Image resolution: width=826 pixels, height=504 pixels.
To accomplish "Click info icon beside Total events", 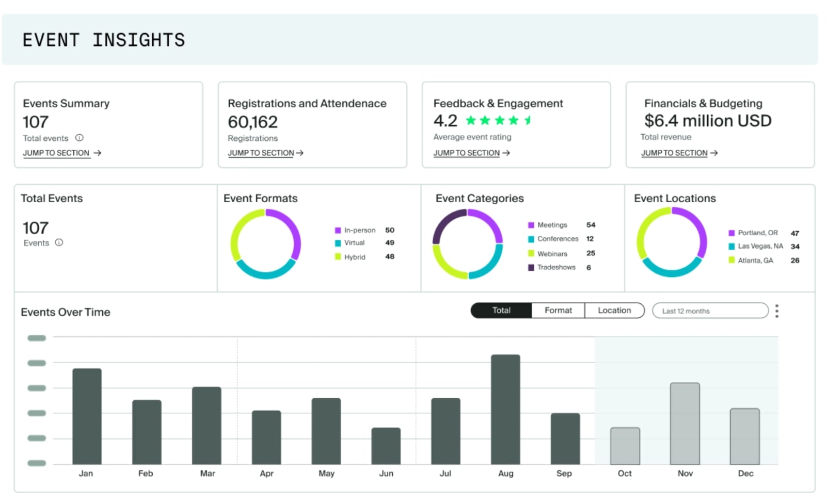I will tap(80, 138).
